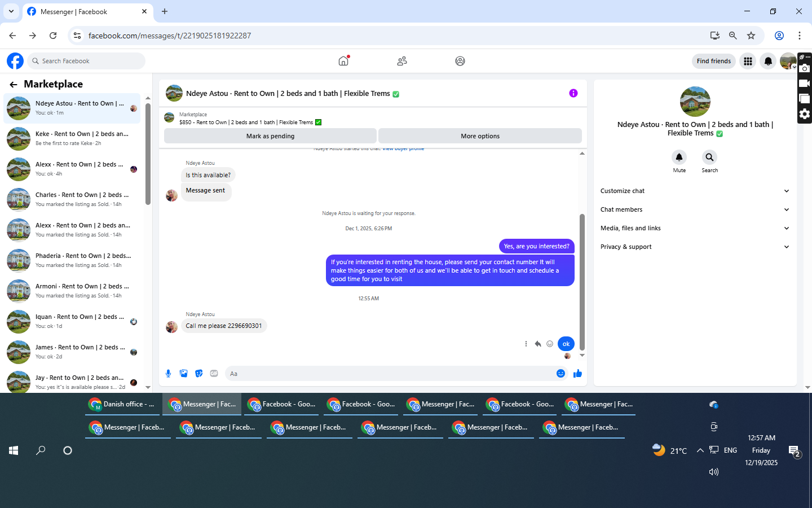Expand the Customize chat section
Viewport: 812px width, 508px height.
[x=695, y=191]
